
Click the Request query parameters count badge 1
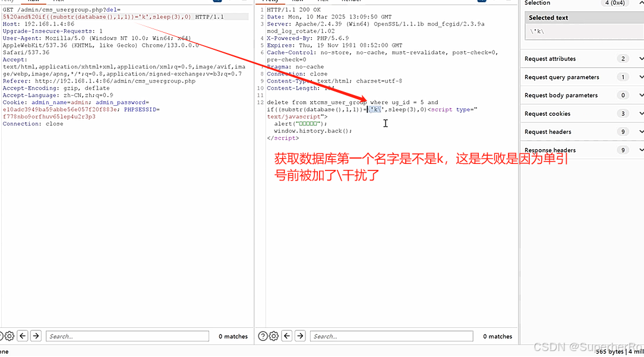(x=623, y=77)
